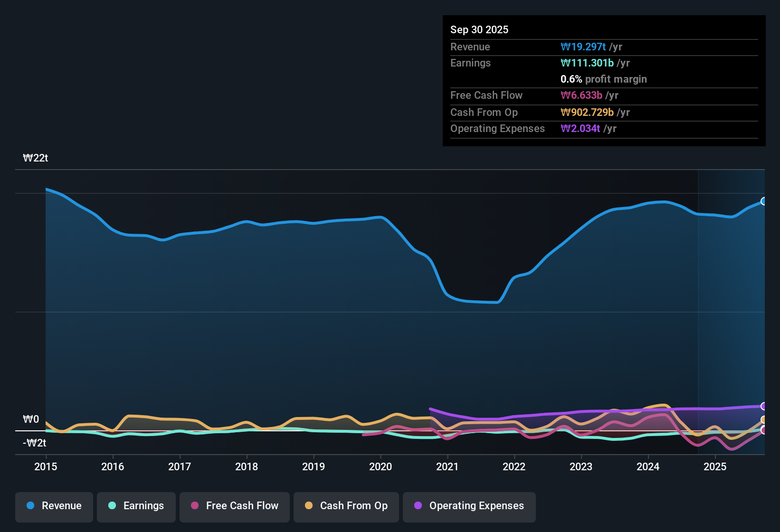Click the teal Earnings legend dot
The width and height of the screenshot is (780, 532).
tap(112, 506)
